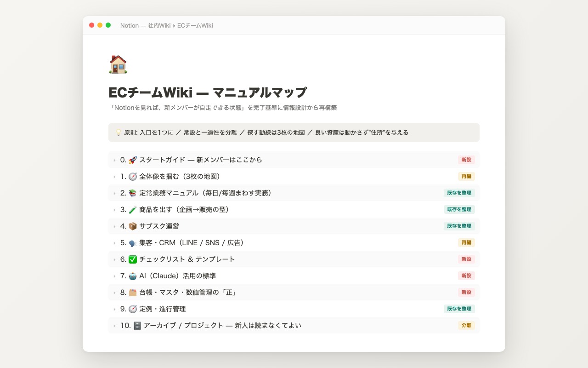Expand the 0. スタートガイド toggle
Viewport: 588px width, 368px height.
tap(114, 160)
